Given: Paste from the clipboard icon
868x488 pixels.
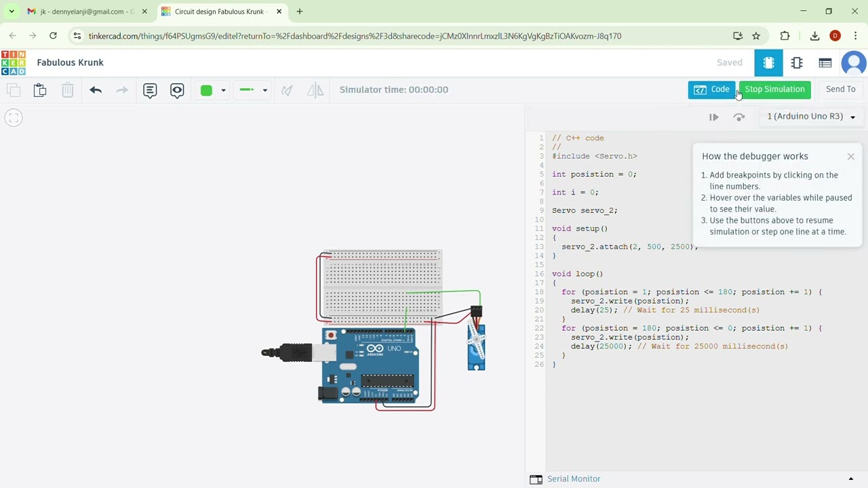Looking at the screenshot, I should 40,89.
